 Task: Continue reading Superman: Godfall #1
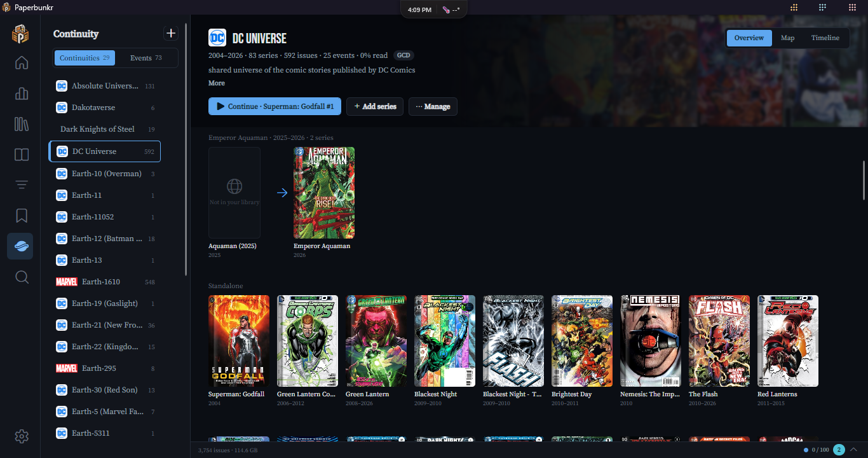pos(275,106)
